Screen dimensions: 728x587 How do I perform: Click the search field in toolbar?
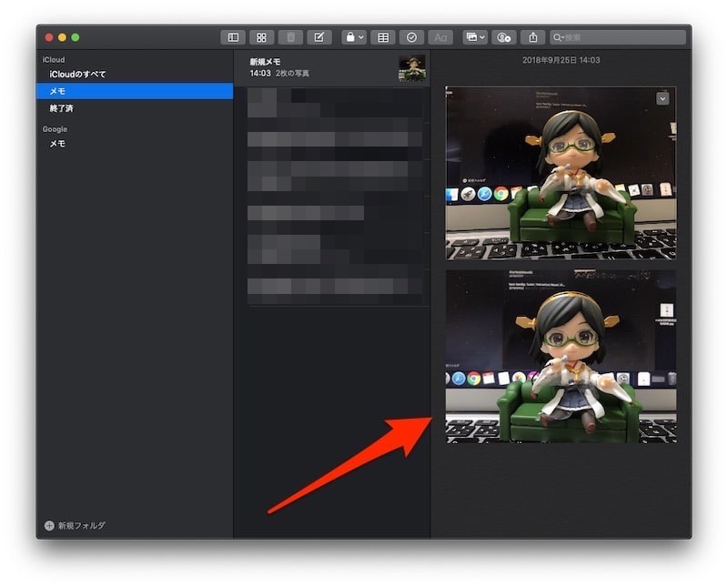pyautogui.click(x=619, y=37)
